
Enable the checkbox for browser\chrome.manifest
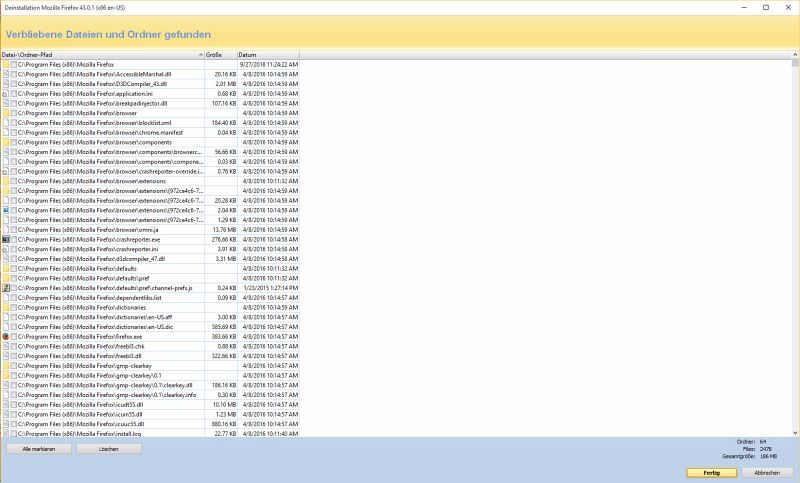pyautogui.click(x=14, y=133)
